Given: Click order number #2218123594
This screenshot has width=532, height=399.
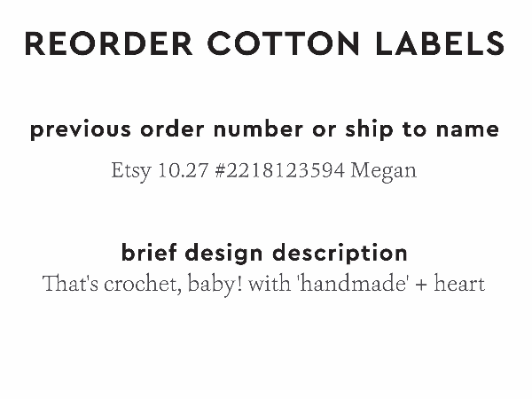Looking at the screenshot, I should click(280, 170).
